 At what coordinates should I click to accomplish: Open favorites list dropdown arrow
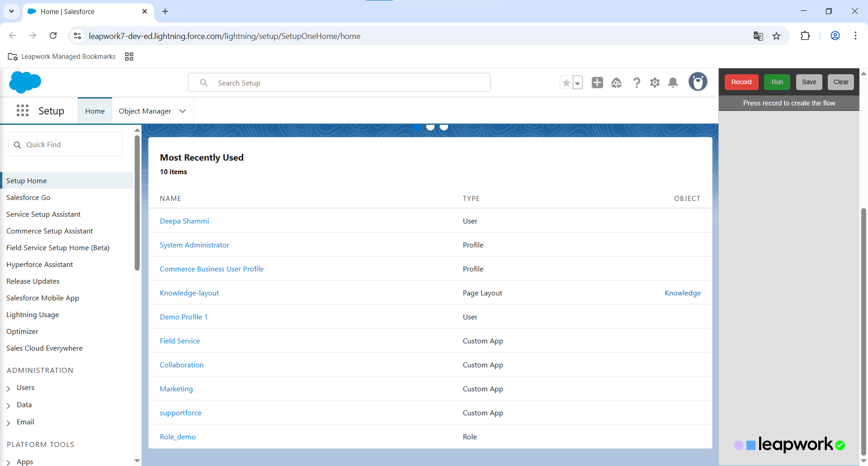[x=577, y=83]
